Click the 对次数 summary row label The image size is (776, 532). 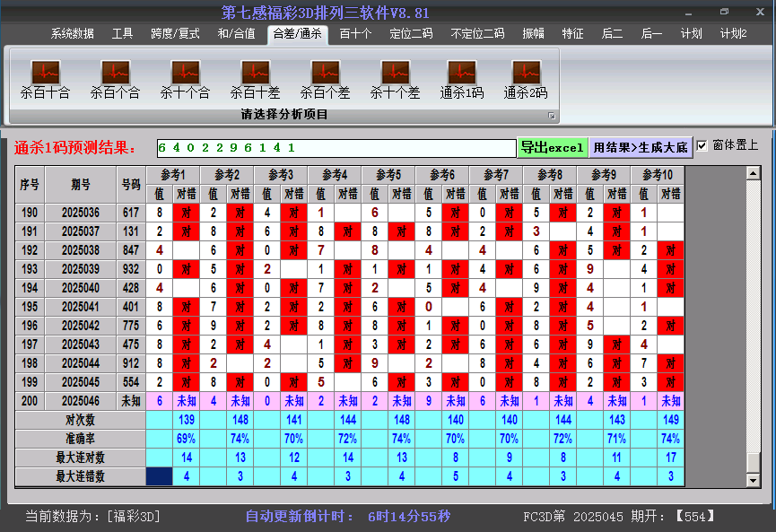[x=80, y=420]
